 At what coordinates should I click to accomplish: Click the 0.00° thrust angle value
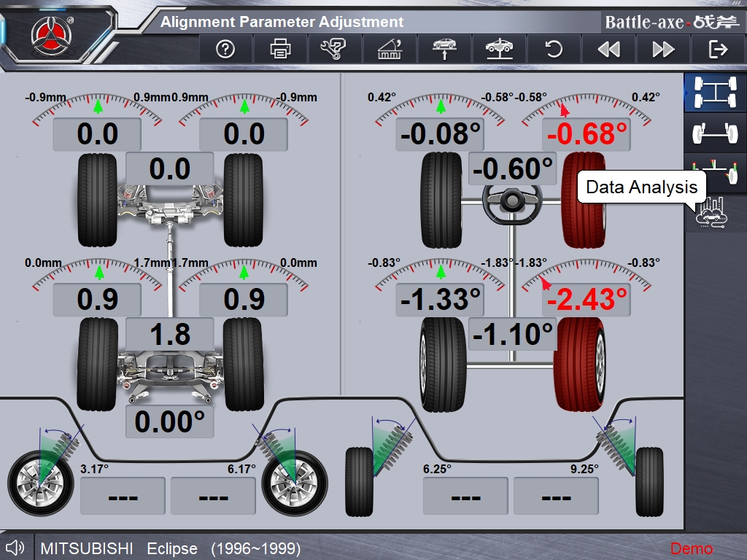(169, 421)
